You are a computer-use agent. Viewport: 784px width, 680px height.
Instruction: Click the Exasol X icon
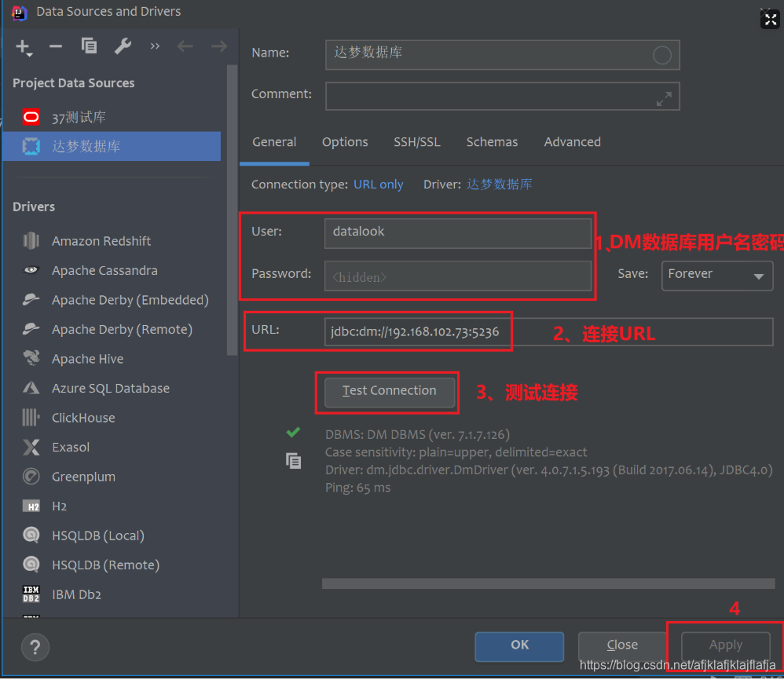click(x=31, y=447)
